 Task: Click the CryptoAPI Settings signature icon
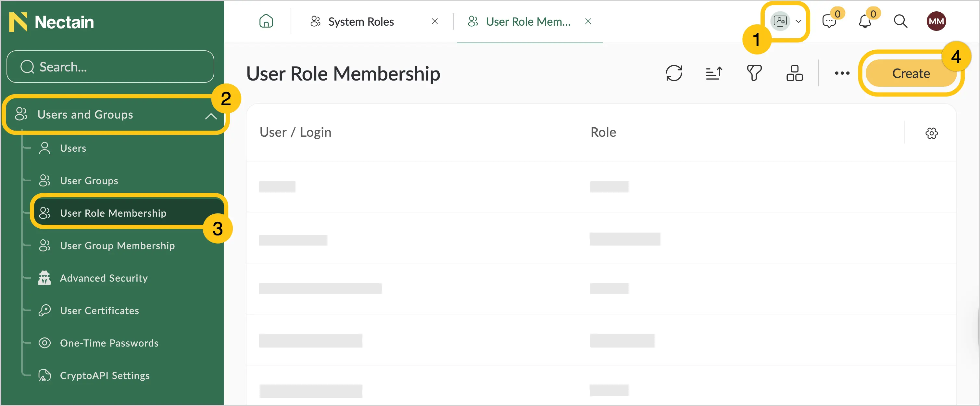[44, 375]
